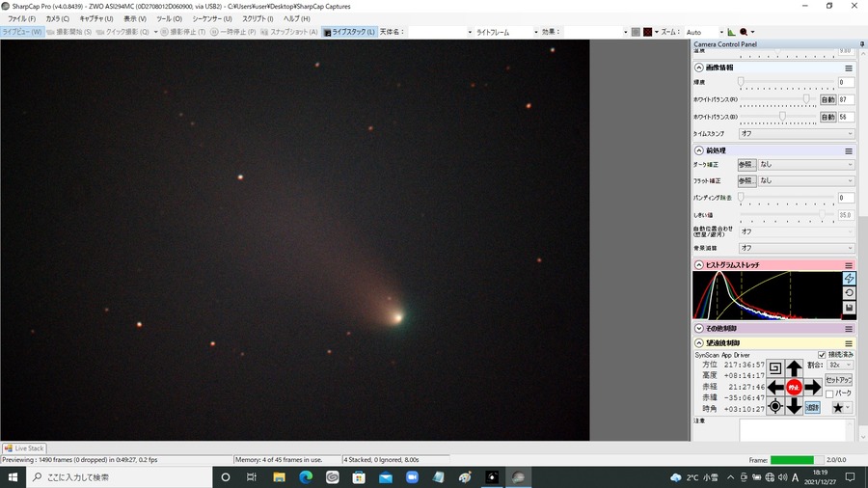Open the rate (割合) 32x dropdown
Viewport: 868px width, 488px height.
tap(840, 366)
